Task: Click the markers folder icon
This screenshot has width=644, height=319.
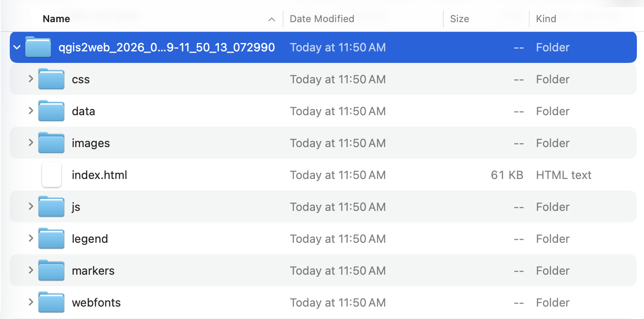Action: pos(51,271)
